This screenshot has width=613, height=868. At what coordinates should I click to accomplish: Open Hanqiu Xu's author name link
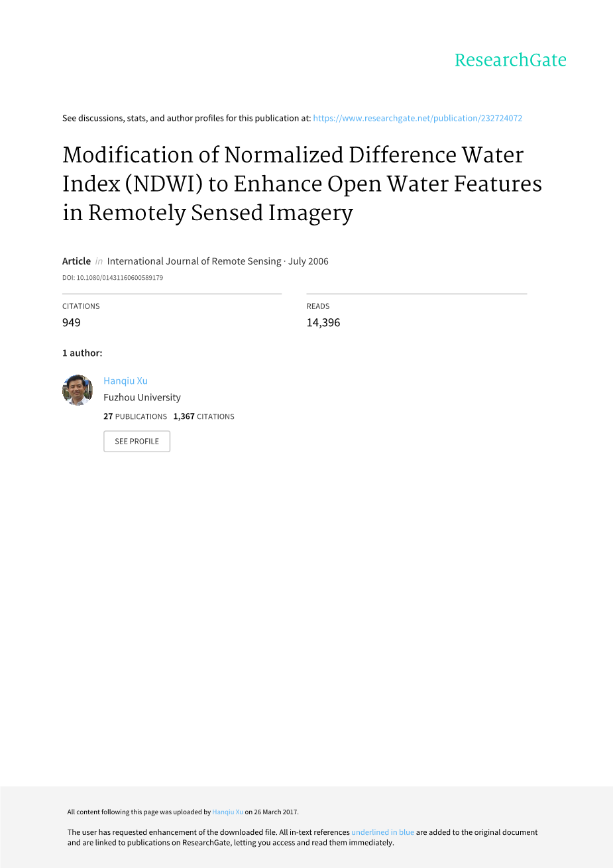coord(125,381)
